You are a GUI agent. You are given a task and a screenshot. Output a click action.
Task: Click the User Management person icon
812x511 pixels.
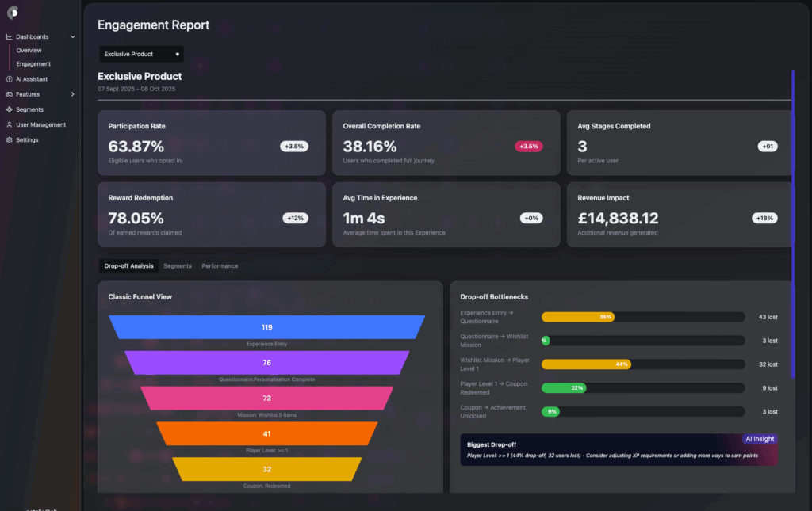[x=9, y=124]
